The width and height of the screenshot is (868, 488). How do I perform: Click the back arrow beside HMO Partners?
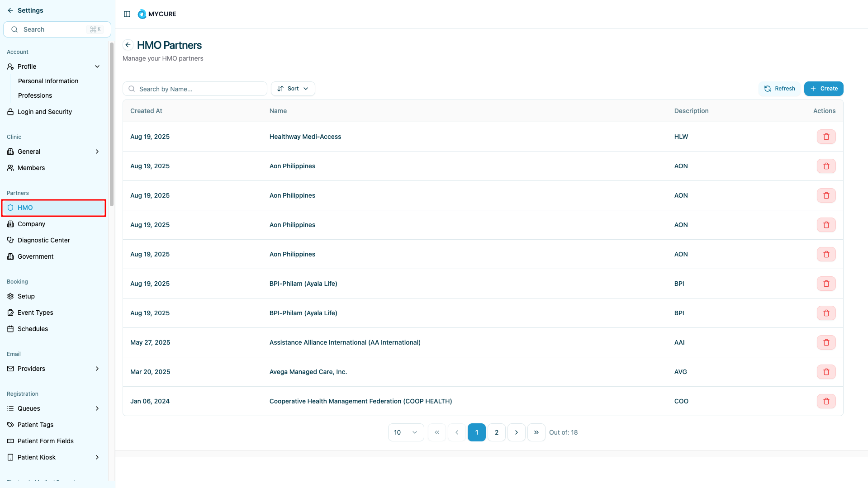click(x=128, y=45)
